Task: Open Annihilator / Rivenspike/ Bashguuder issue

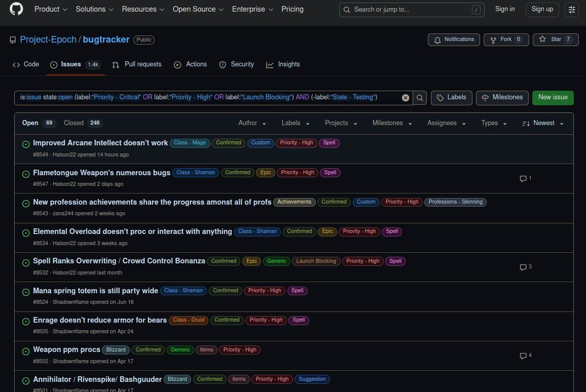Action: click(97, 380)
